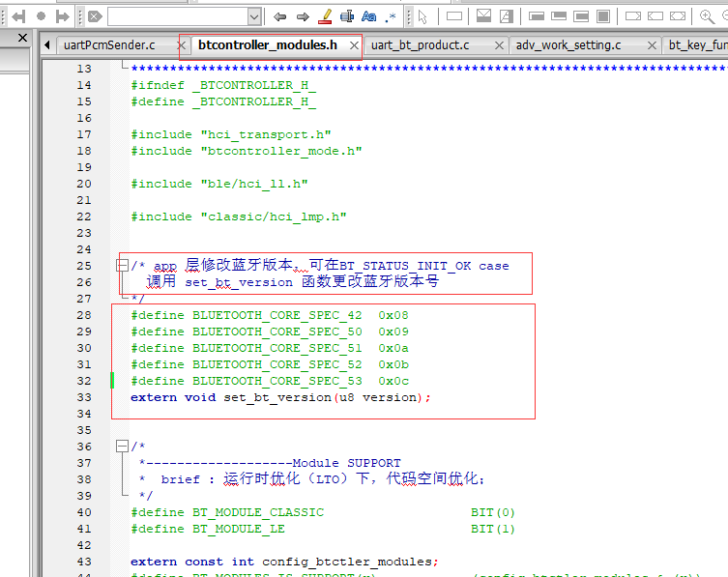The height and width of the screenshot is (577, 728).
Task: Click the 0x0c value on line 32
Action: [393, 381]
